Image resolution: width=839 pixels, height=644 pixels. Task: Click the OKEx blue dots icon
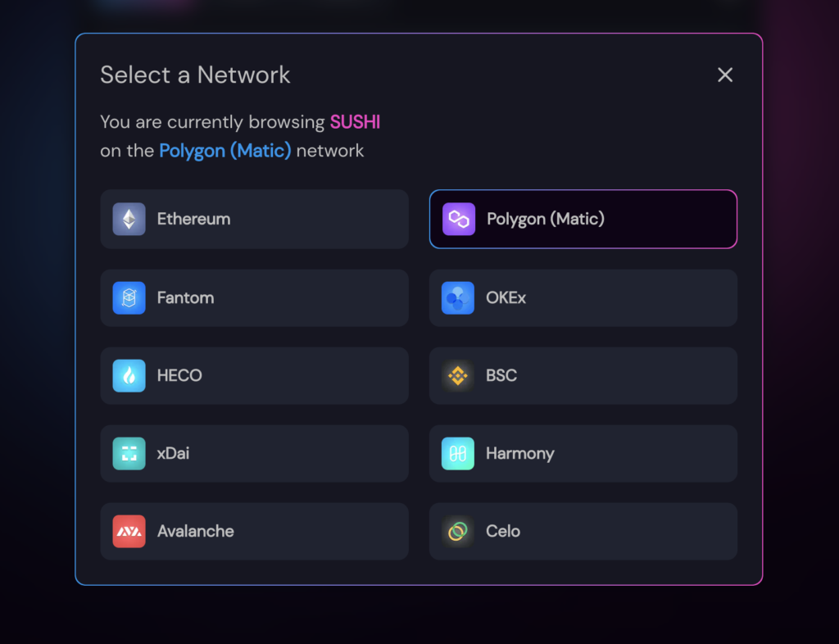coord(457,298)
